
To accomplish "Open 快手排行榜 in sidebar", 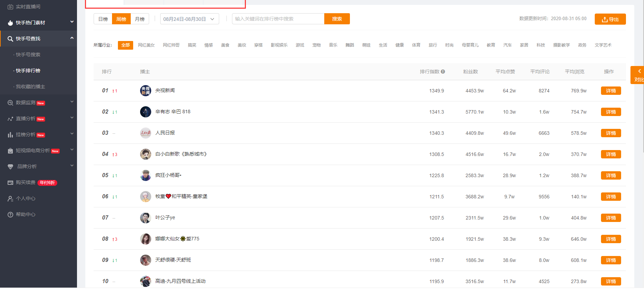I will point(28,71).
